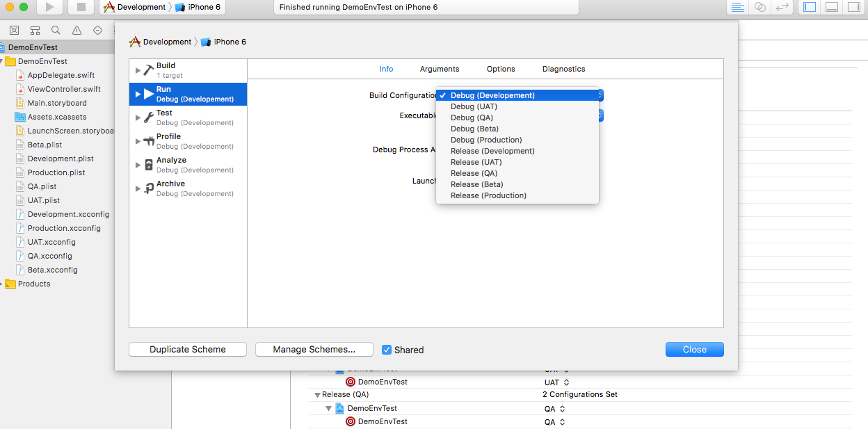
Task: Open the test navigator diamond icon
Action: [97, 31]
